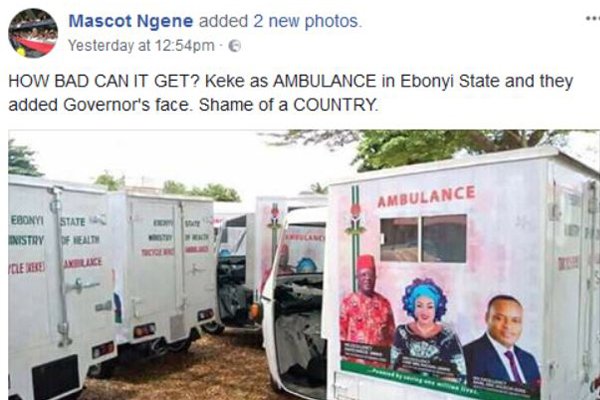The width and height of the screenshot is (600, 400).
Task: Click the red AMBULANCE lettering on the tricycle
Action: (426, 196)
